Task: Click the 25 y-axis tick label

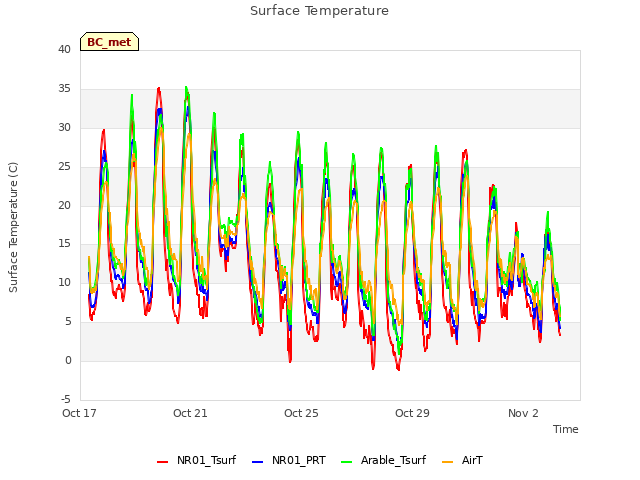Action: click(64, 167)
